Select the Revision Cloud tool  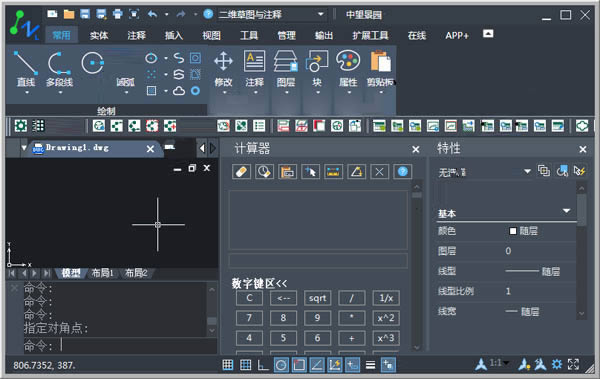(x=179, y=91)
